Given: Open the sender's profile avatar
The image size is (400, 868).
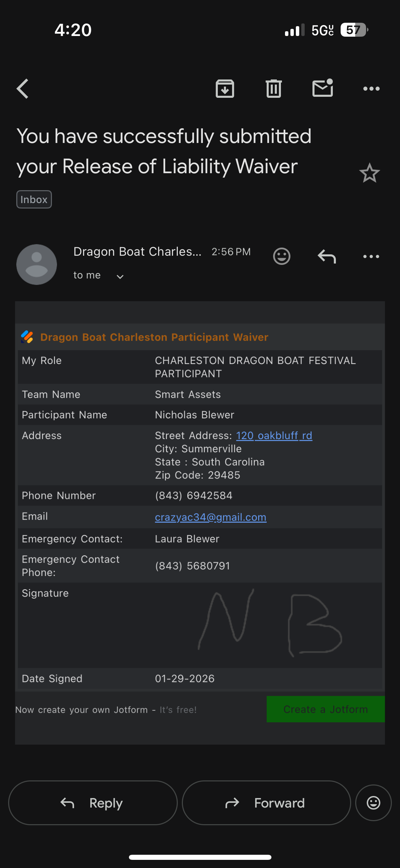Looking at the screenshot, I should pos(37,264).
